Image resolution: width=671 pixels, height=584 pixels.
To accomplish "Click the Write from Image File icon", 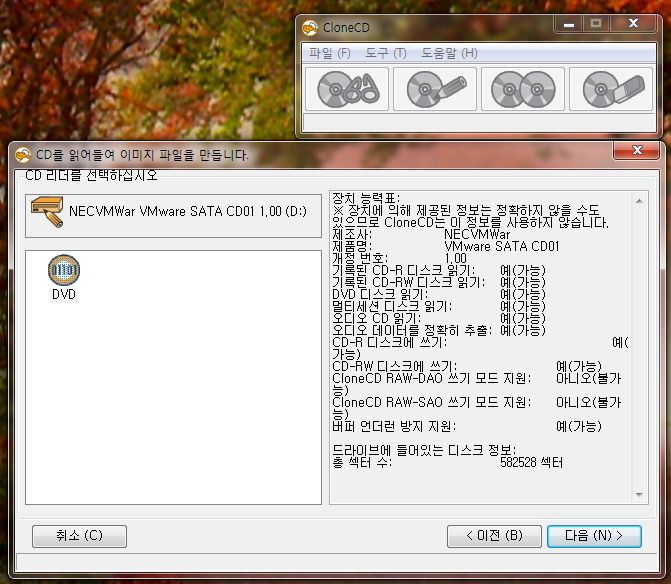I will point(435,89).
